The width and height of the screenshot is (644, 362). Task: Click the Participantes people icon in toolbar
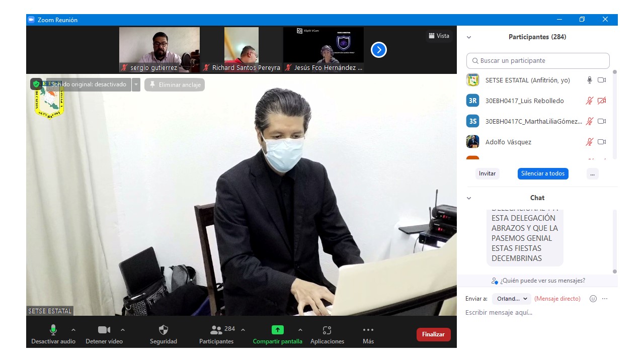[x=216, y=330]
